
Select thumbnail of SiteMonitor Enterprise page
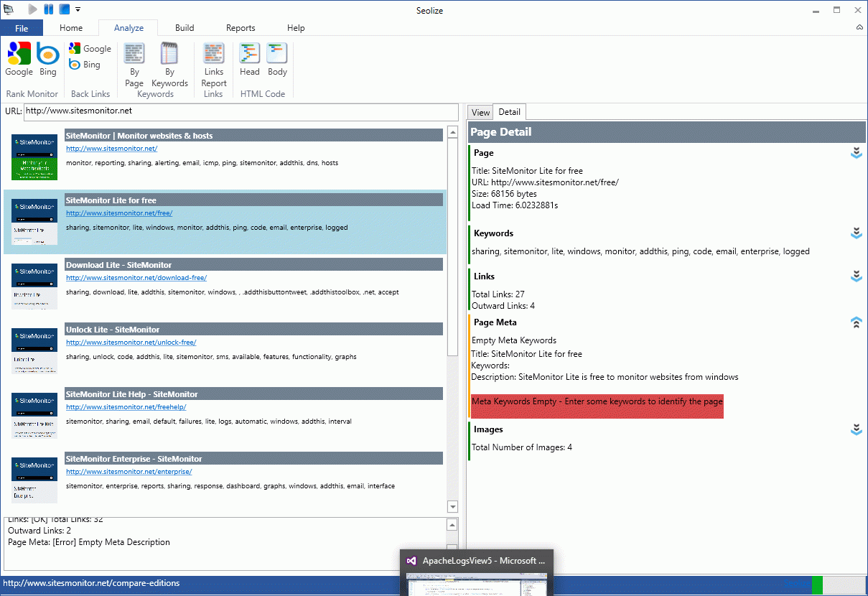click(34, 480)
